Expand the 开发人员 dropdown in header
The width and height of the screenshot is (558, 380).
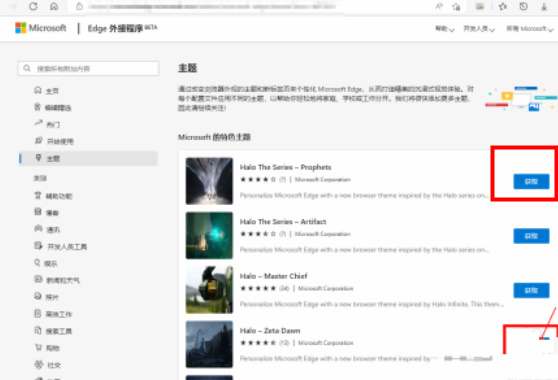479,28
